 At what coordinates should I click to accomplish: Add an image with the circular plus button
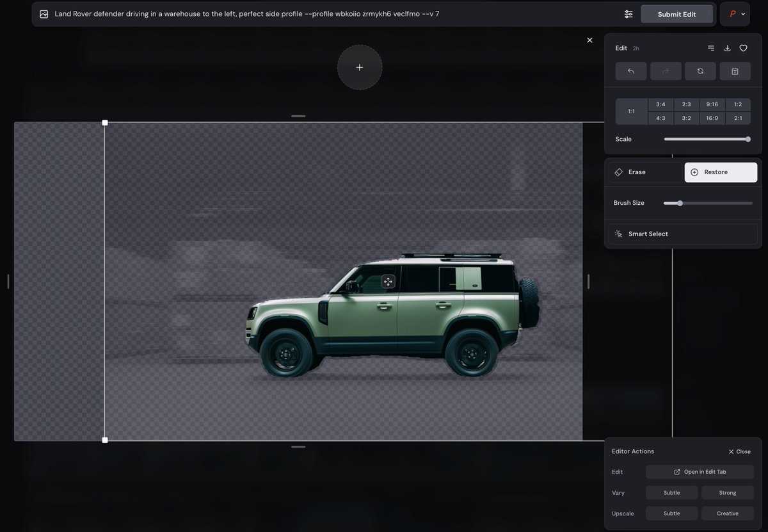coord(360,67)
